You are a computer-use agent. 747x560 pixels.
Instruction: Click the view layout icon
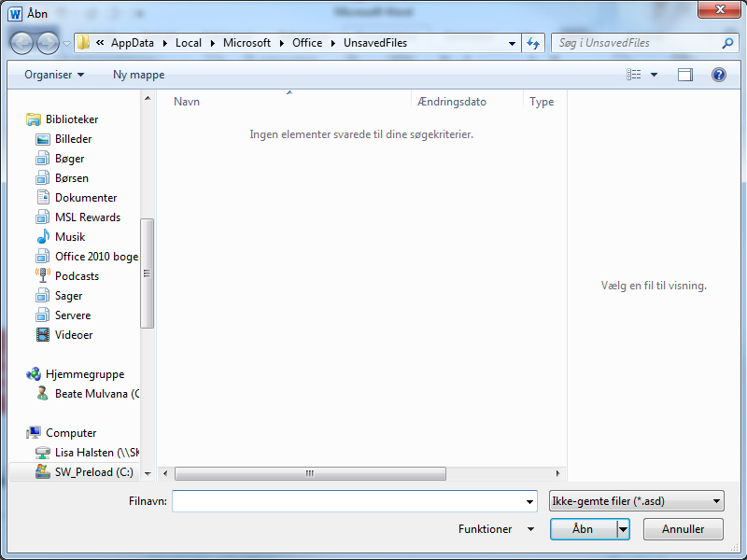coord(634,75)
